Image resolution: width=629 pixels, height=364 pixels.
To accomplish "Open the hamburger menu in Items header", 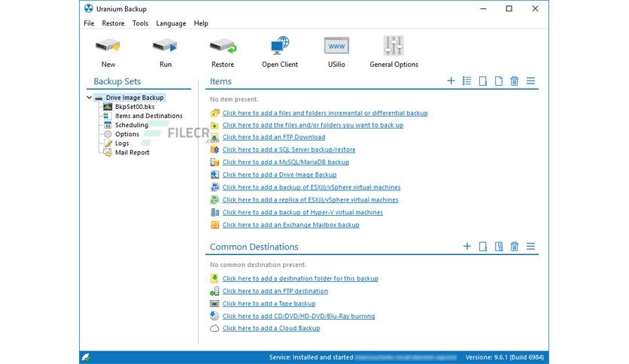I will point(530,81).
